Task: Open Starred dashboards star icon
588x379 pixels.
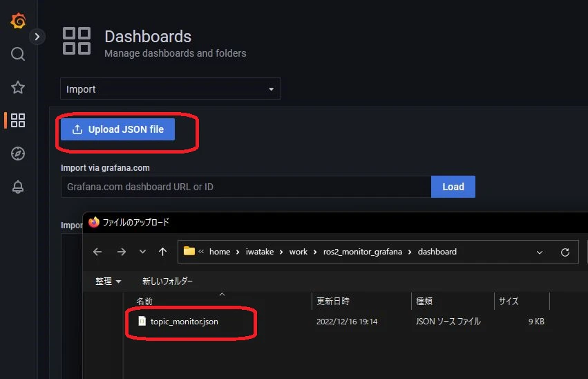Action: (x=18, y=87)
